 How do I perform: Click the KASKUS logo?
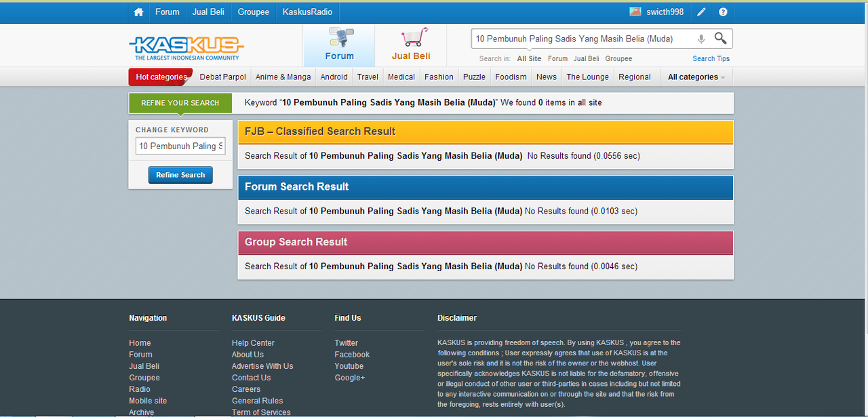point(186,47)
